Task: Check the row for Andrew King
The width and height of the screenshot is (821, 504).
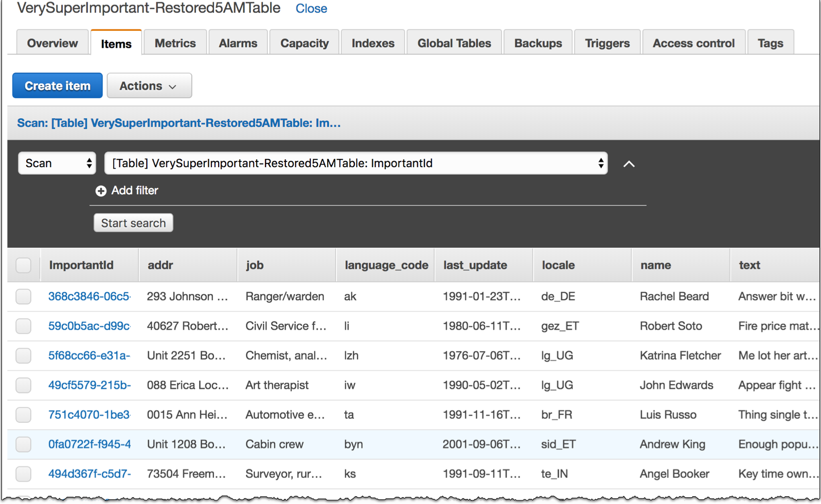Action: coord(23,444)
